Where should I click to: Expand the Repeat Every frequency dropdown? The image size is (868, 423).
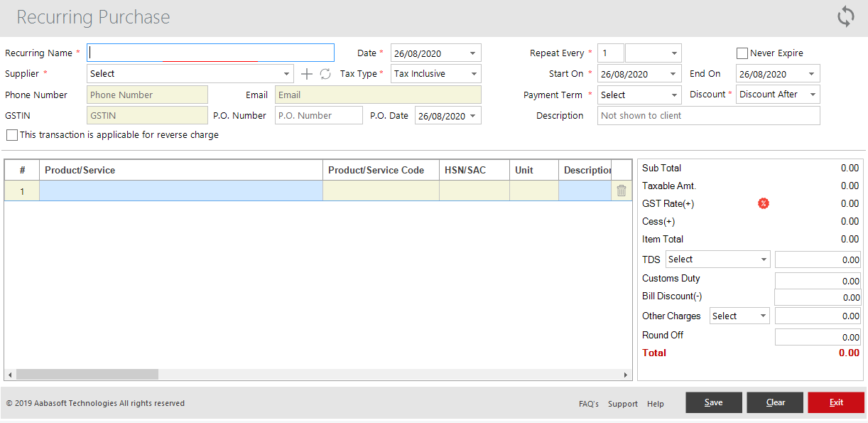click(x=673, y=53)
